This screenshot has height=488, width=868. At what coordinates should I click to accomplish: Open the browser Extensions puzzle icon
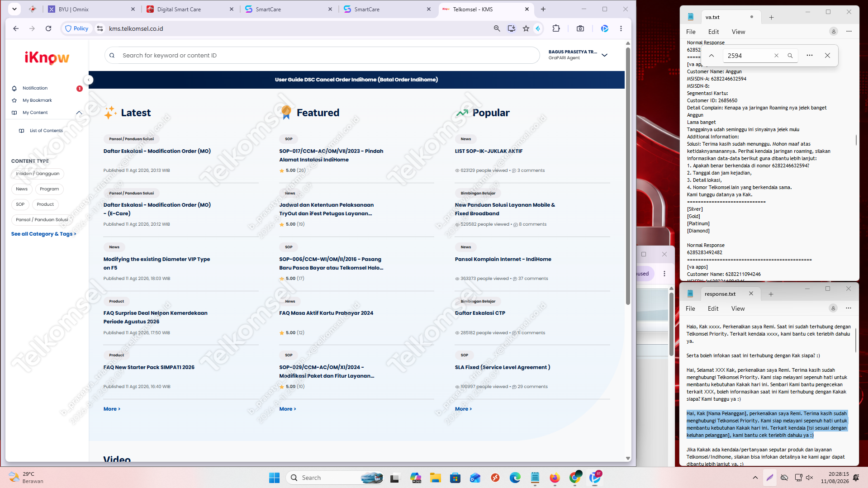tap(556, 28)
